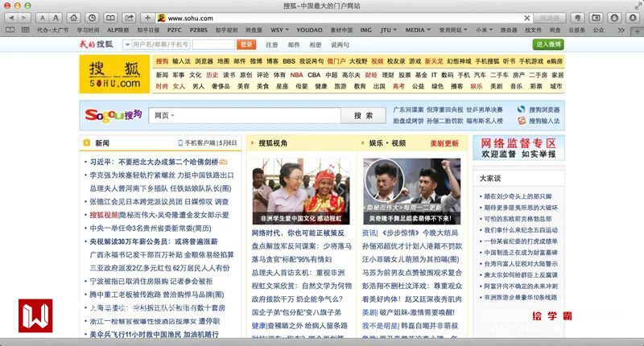This screenshot has width=644, height=346.
Task: Open 孙俪邓超优才计划入港籍不罚款 link
Action: pos(412,246)
